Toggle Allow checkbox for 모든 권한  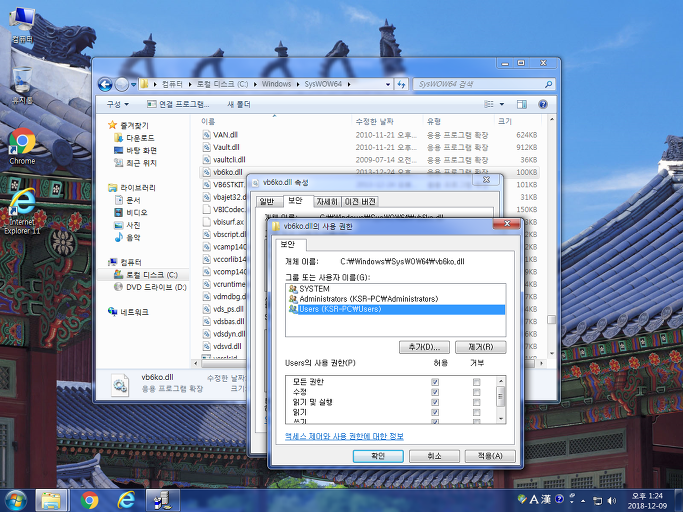(x=435, y=382)
